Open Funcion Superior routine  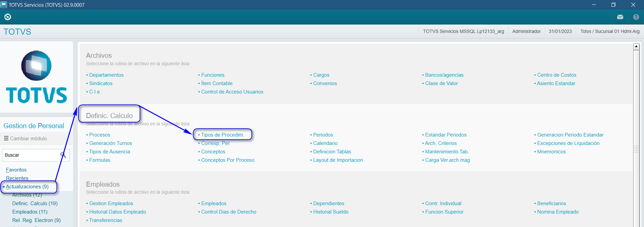[444, 212]
